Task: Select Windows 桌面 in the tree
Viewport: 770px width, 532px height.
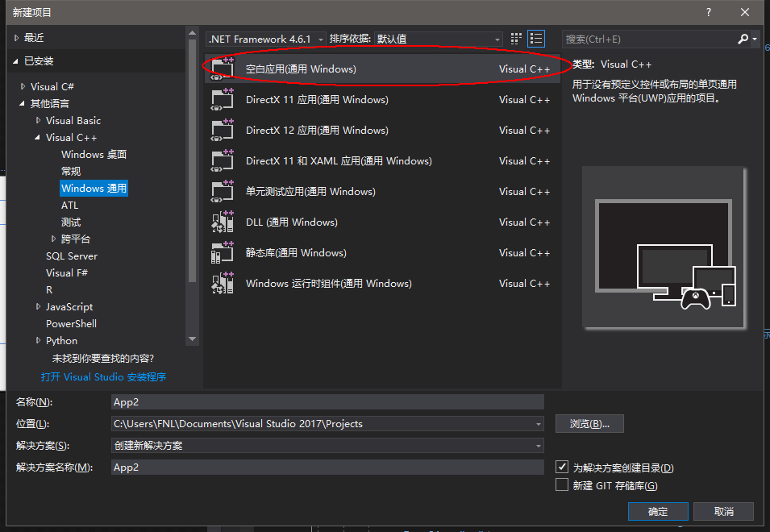Action: coord(94,155)
